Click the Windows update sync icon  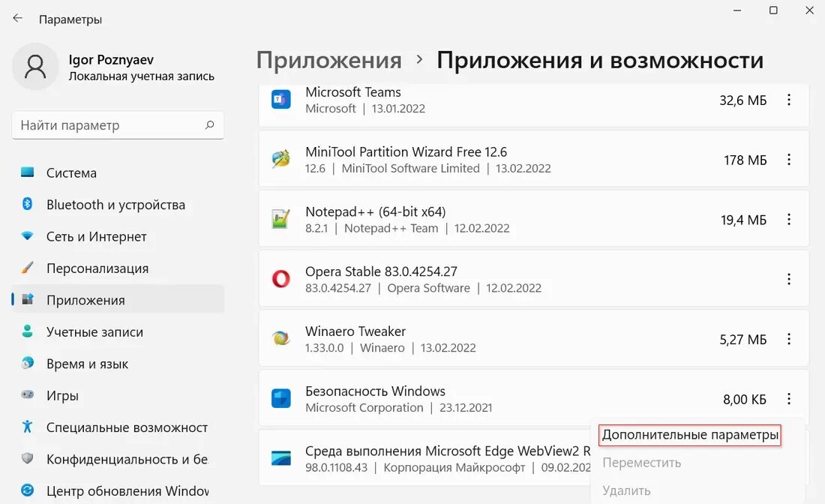(x=27, y=490)
